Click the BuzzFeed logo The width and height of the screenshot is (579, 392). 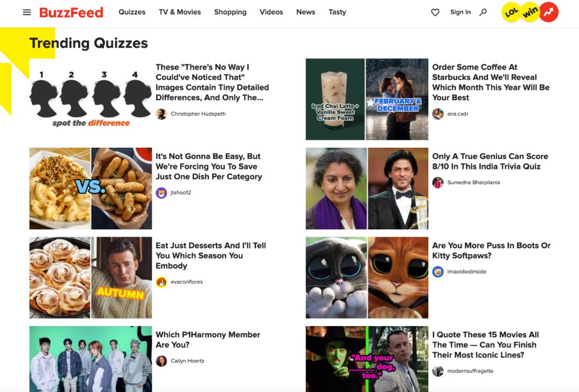point(71,12)
